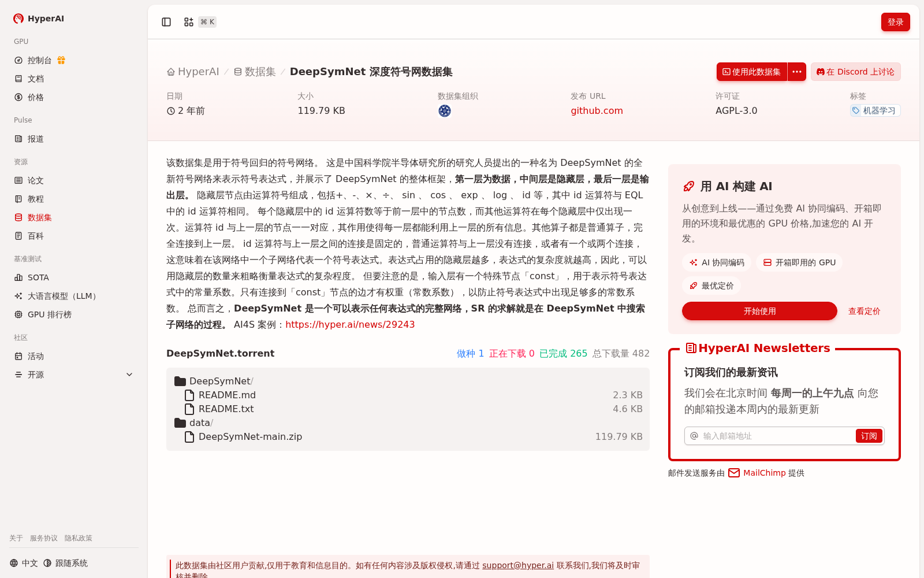Click 使用此数据集 button
924x578 pixels.
coord(752,72)
